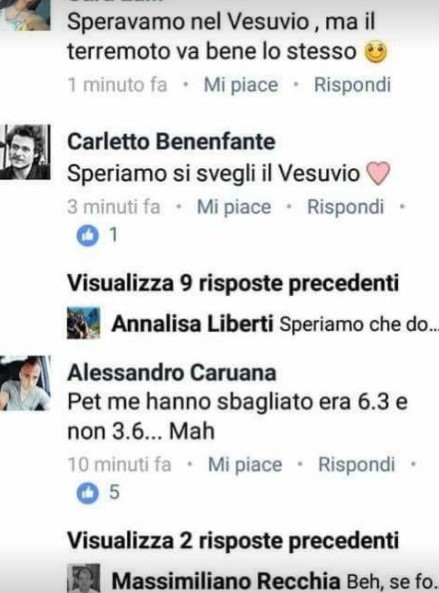Open the like reaction icon under Carletto's comment
This screenshot has height=593, width=439.
(x=87, y=235)
